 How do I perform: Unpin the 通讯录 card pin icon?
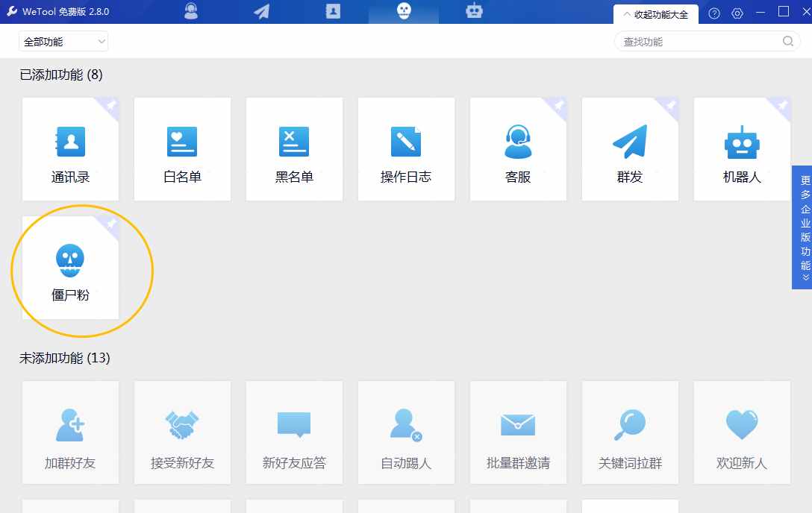coord(110,106)
